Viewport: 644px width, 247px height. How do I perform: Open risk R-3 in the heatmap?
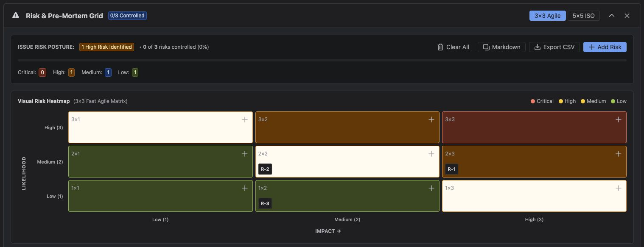tap(265, 204)
